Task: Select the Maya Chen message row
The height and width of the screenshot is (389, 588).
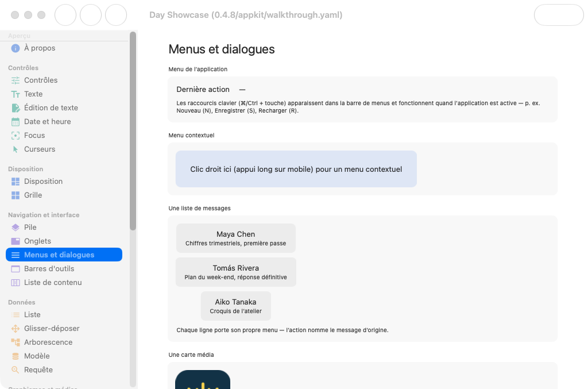Action: (x=236, y=238)
